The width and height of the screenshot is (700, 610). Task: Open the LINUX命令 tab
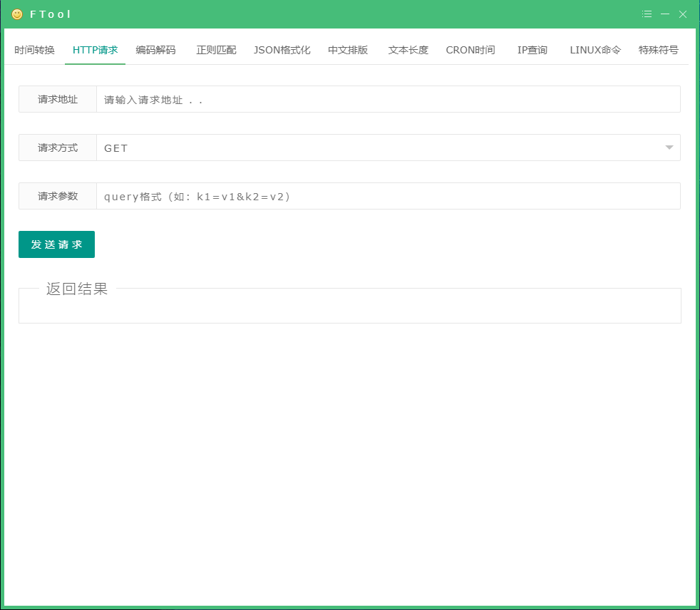click(x=595, y=50)
